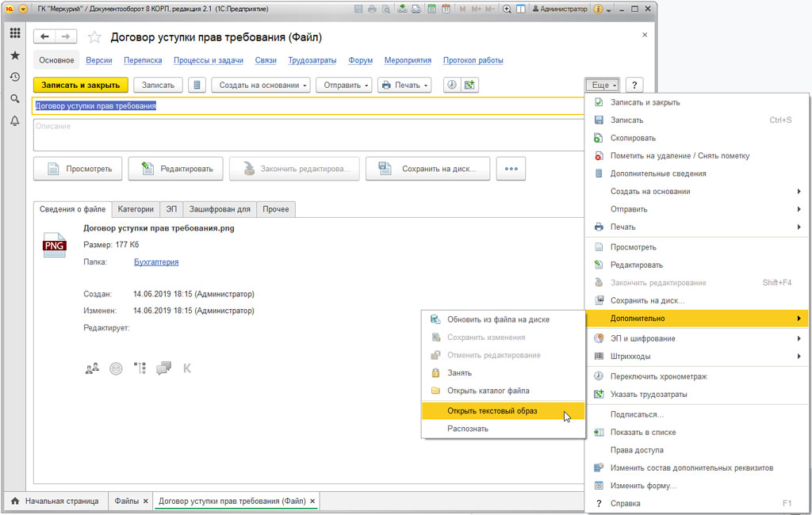The height and width of the screenshot is (515, 812).
Task: Open the sections menu grid icon
Action: click(14, 33)
